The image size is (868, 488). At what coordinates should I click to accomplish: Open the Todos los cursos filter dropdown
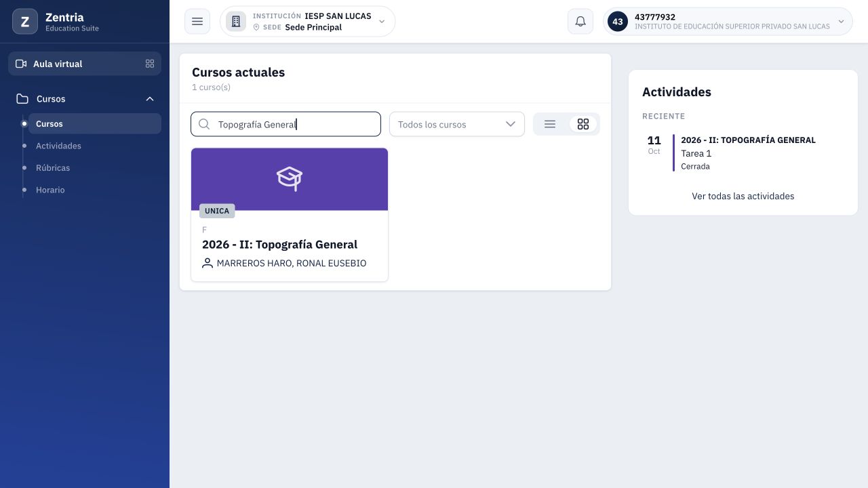[457, 124]
